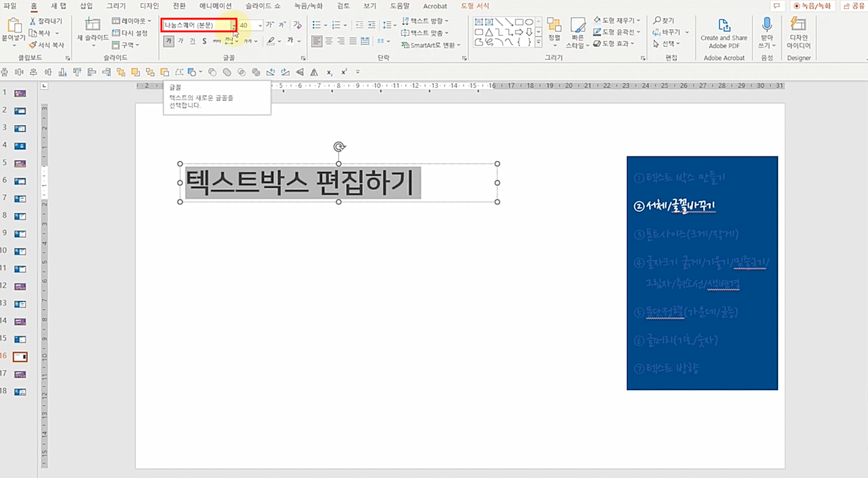This screenshot has width=868, height=478.
Task: Apply italic formatting to the text
Action: [181, 41]
